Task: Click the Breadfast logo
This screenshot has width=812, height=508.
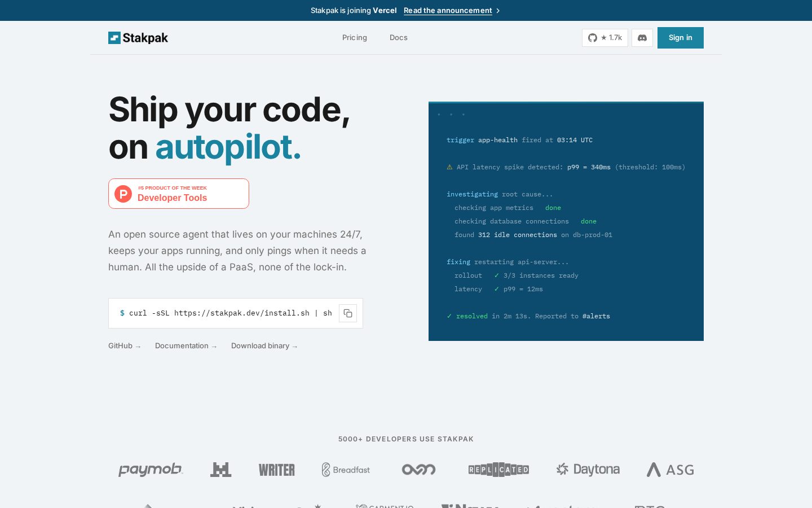Action: point(346,470)
